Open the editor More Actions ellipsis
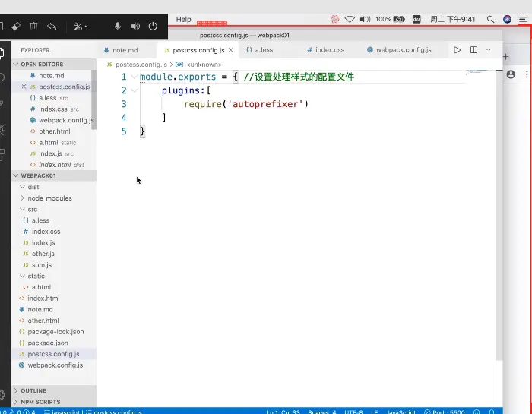This screenshot has height=414, width=532. pos(489,49)
